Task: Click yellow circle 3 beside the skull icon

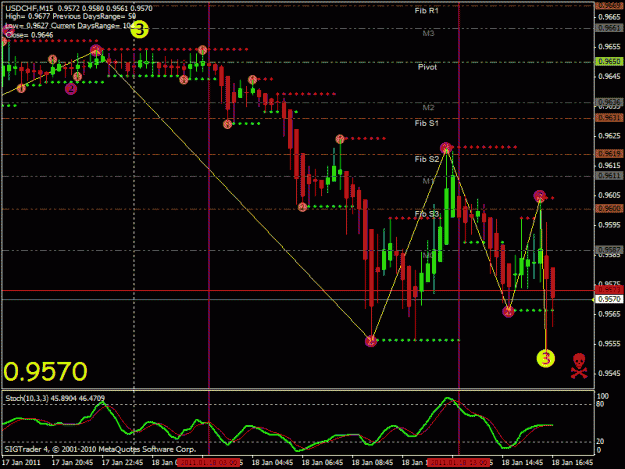Action: coord(546,358)
